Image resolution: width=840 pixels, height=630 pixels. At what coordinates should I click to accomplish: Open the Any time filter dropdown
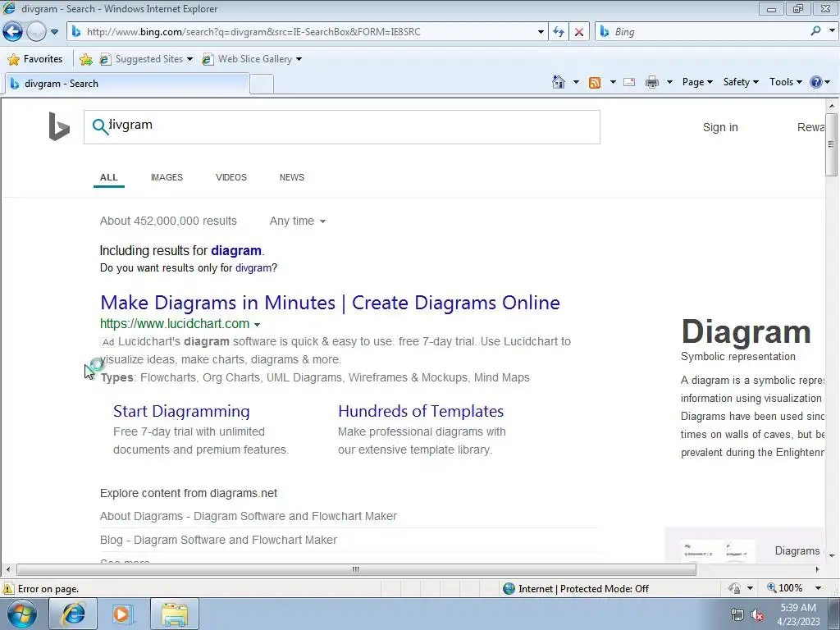pos(297,221)
